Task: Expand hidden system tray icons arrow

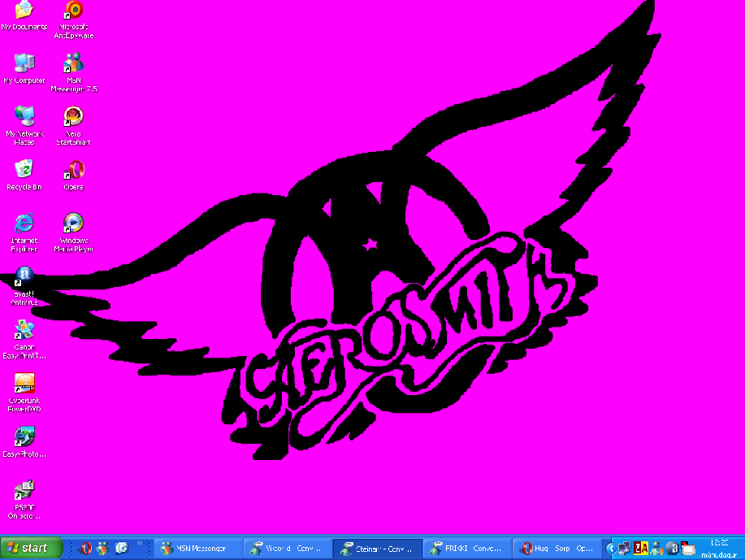Action: point(611,549)
